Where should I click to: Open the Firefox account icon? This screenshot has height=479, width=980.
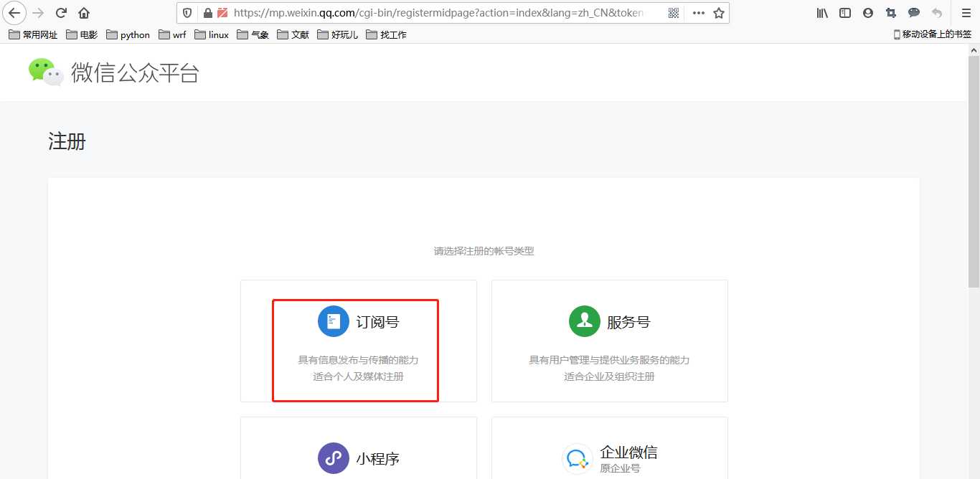click(868, 13)
